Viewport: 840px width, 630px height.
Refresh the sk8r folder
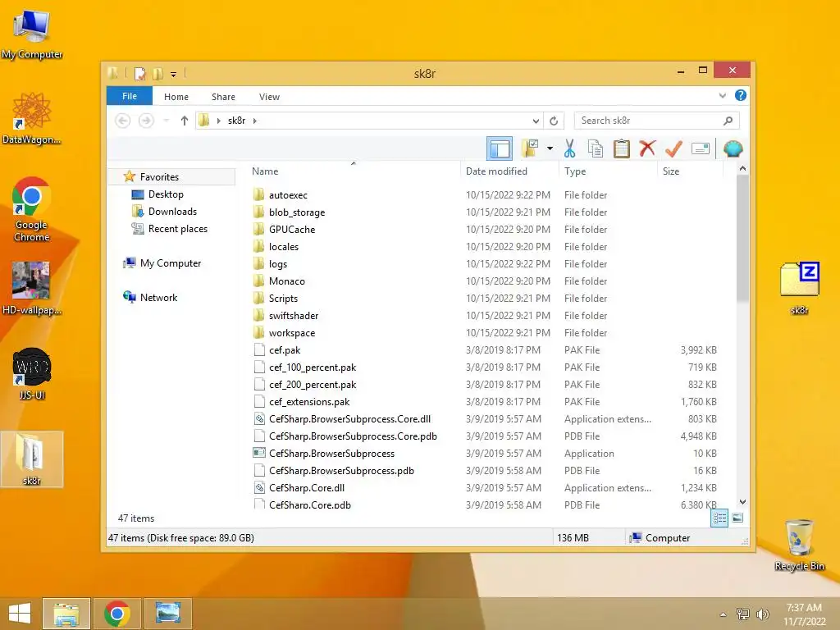click(554, 121)
